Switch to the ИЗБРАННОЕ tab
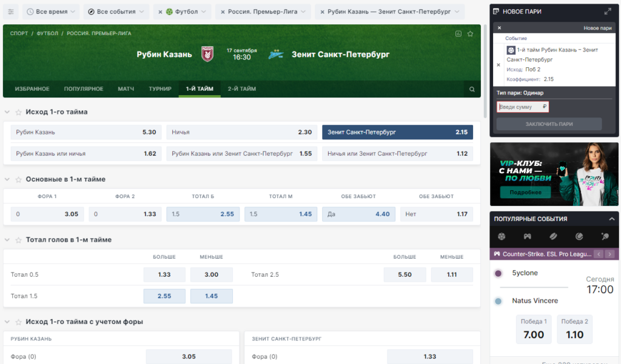The image size is (621, 364). click(x=32, y=88)
